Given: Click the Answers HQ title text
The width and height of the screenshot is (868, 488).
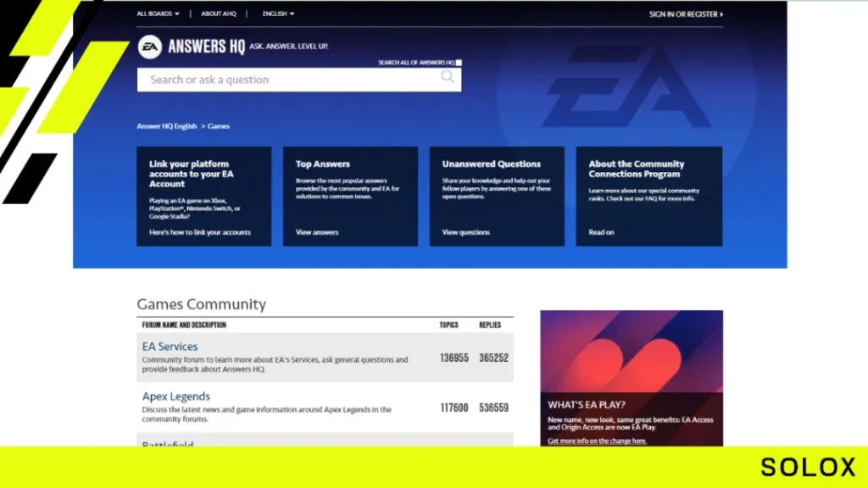Looking at the screenshot, I should [x=207, y=47].
